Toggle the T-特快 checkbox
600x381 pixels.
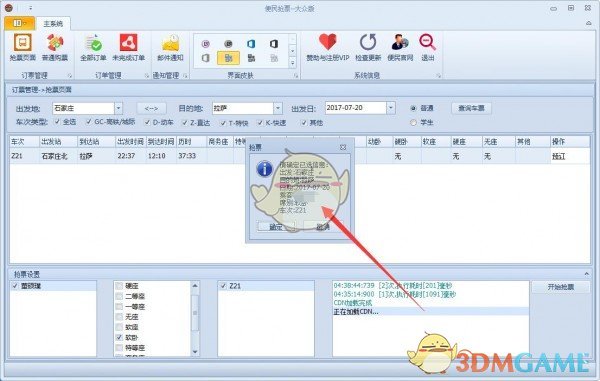(223, 123)
